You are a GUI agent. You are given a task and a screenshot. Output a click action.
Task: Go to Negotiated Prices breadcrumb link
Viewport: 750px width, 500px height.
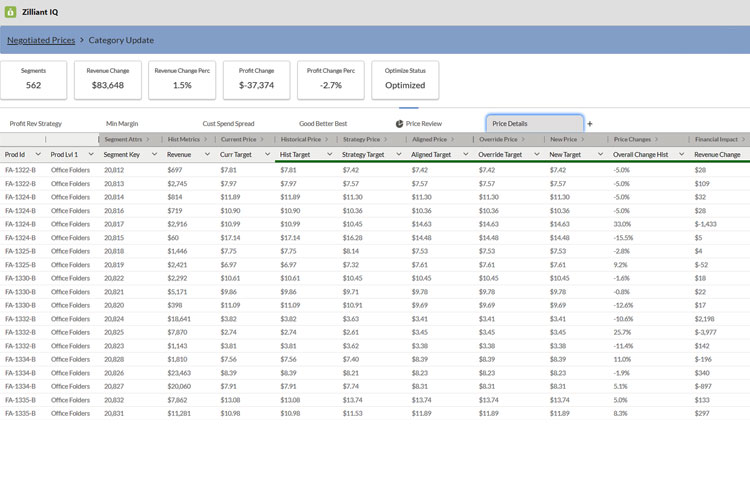tap(41, 40)
